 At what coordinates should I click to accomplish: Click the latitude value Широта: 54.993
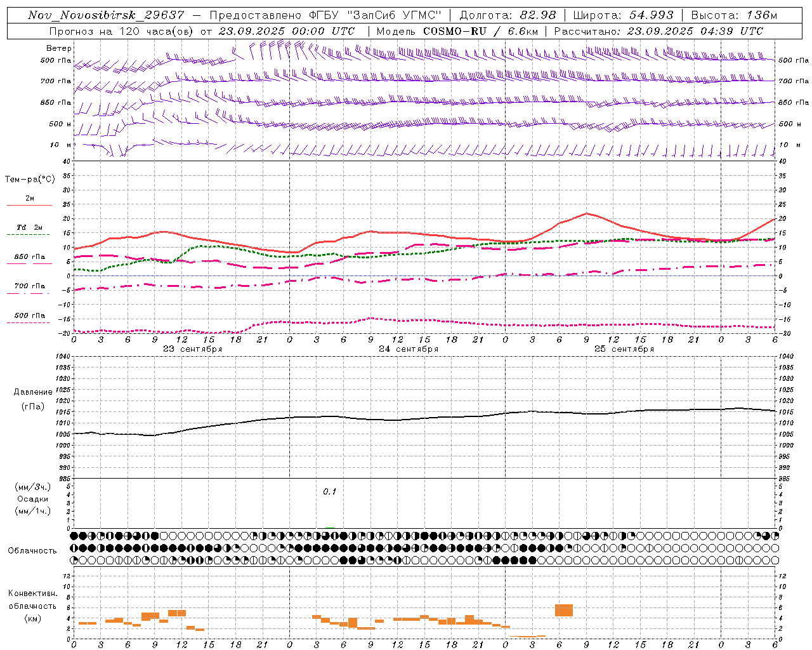(624, 15)
